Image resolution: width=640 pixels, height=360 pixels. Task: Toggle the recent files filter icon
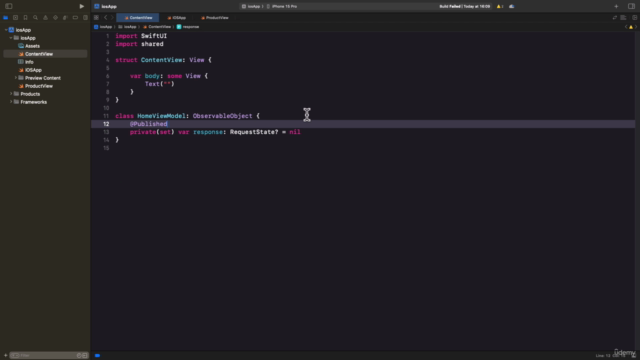tap(79, 356)
